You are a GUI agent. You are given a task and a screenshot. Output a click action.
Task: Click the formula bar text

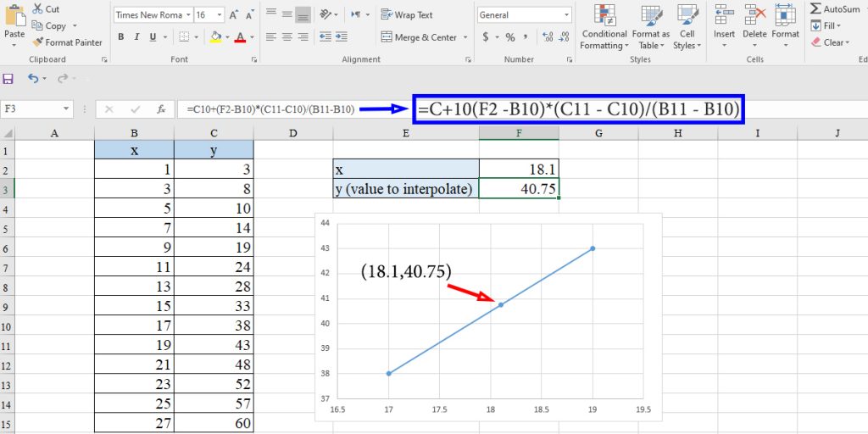click(x=270, y=109)
